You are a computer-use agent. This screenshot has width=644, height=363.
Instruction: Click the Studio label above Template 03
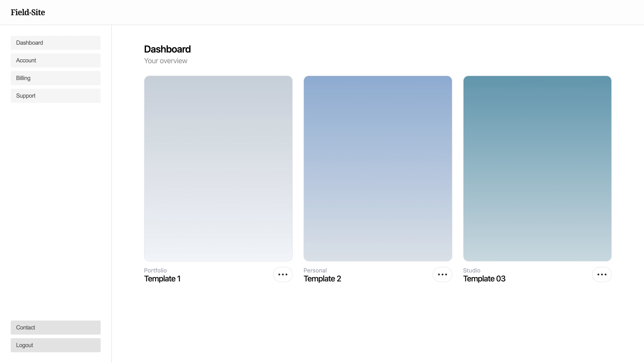pyautogui.click(x=472, y=270)
